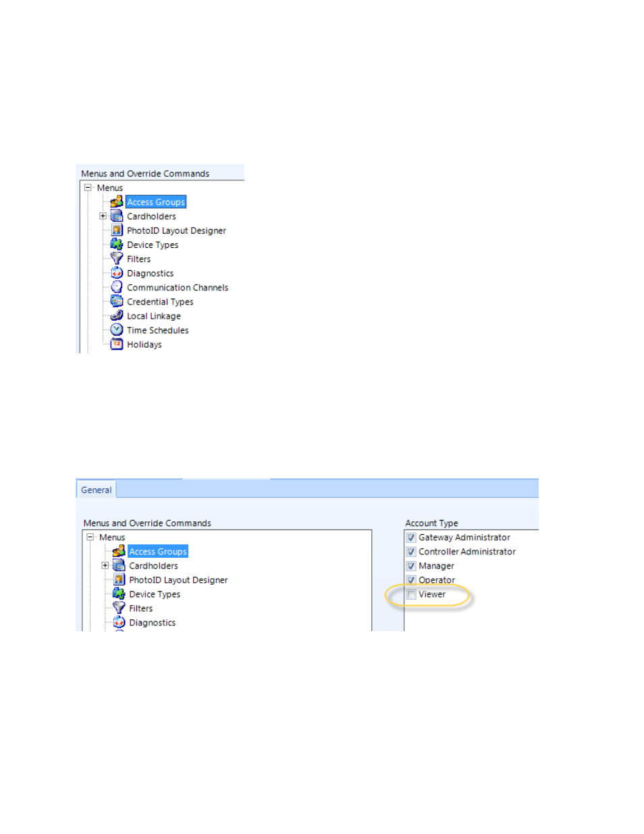Click the Device Types icon in lower tree
Image resolution: width=644 pixels, height=834 pixels.
[x=119, y=594]
